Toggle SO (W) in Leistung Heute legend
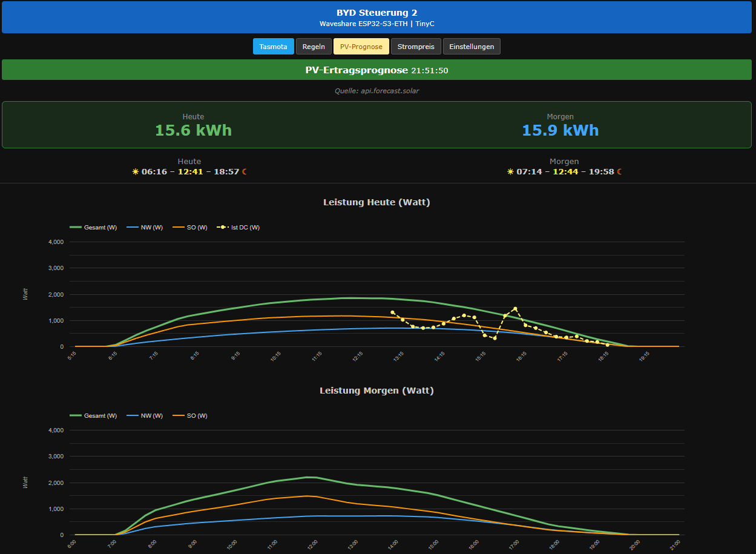Image resolution: width=756 pixels, height=554 pixels. coord(190,228)
